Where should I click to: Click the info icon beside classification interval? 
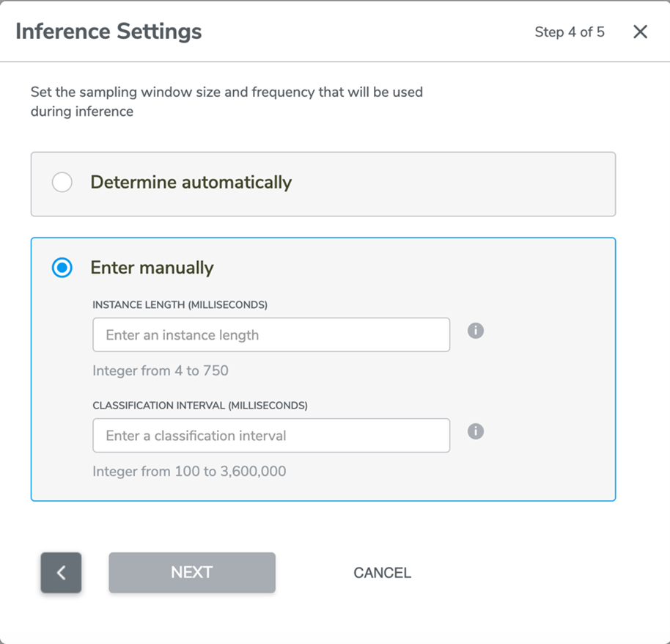coord(475,431)
